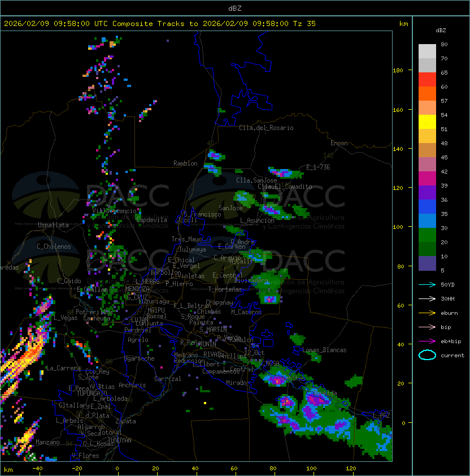Pick the bright yellow swatch in dBZ scale
This screenshot has height=476, width=470.
click(427, 122)
